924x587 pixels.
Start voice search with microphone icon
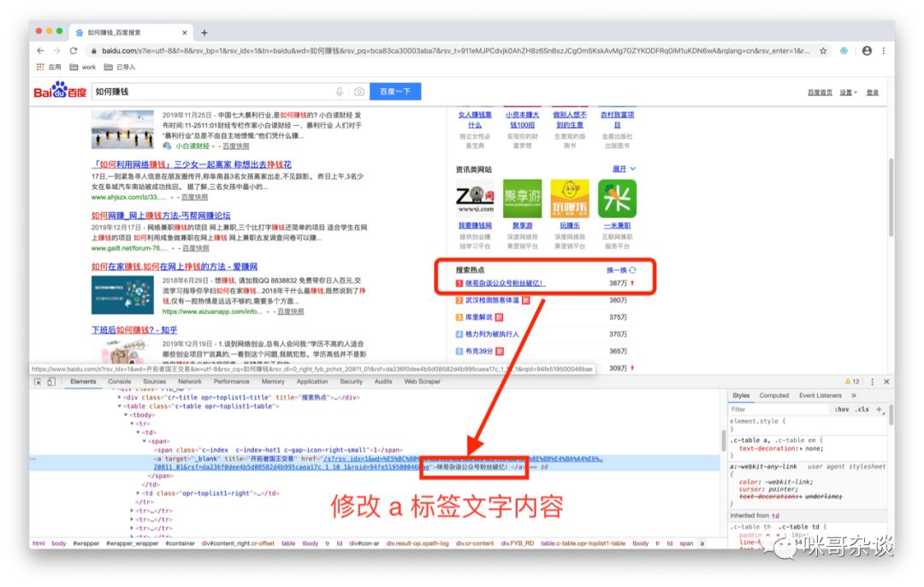340,92
